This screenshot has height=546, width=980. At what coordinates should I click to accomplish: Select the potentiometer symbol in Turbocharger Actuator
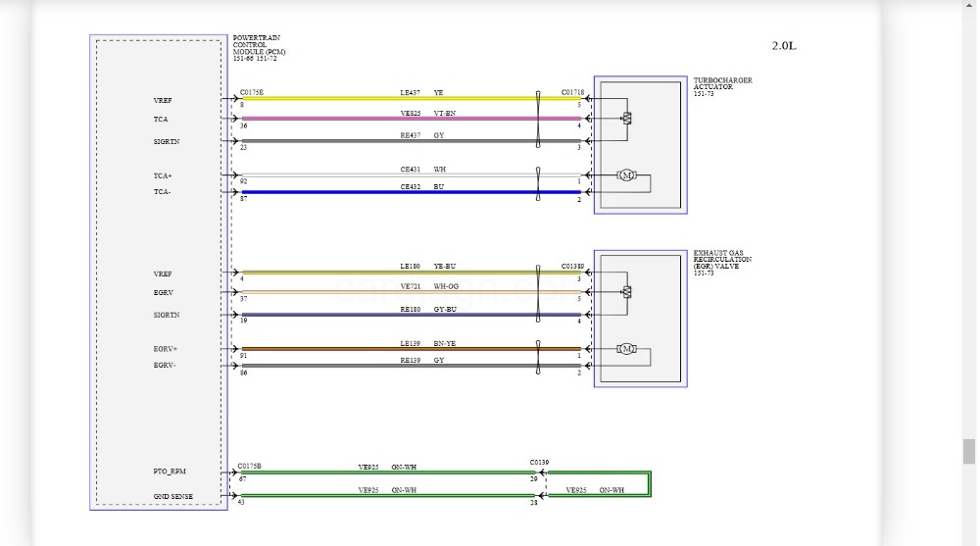628,119
